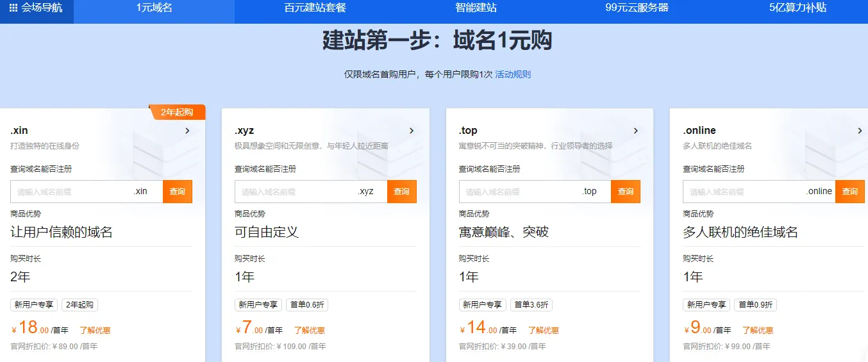Screen dimensions: 868x362
Task: Click 官网折扣价 ¥89.00 text
Action: click(x=54, y=347)
